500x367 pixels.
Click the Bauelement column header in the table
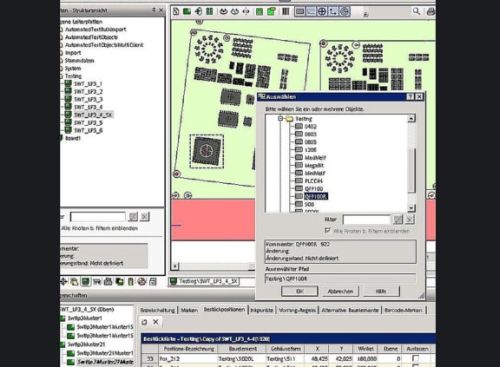243,349
